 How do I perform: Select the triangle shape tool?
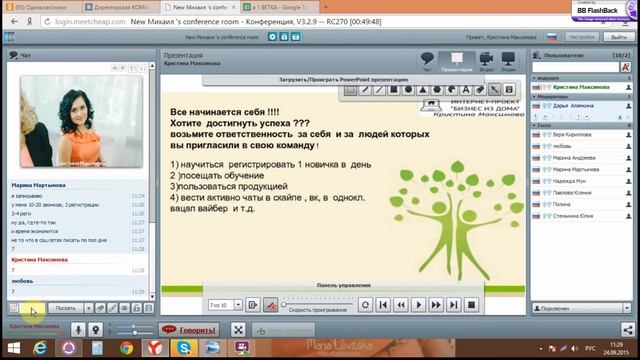(x=423, y=89)
